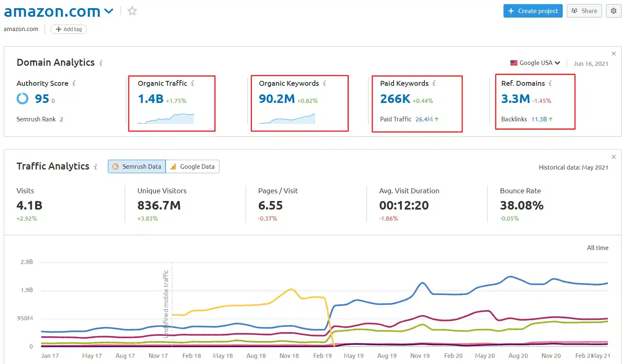
Task: Click the Undefined mobile traffic marker line
Action: (x=172, y=304)
